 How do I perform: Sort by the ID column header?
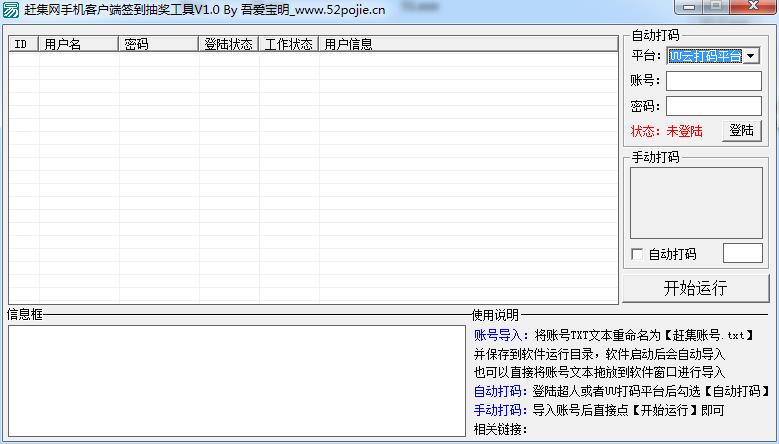(x=23, y=45)
